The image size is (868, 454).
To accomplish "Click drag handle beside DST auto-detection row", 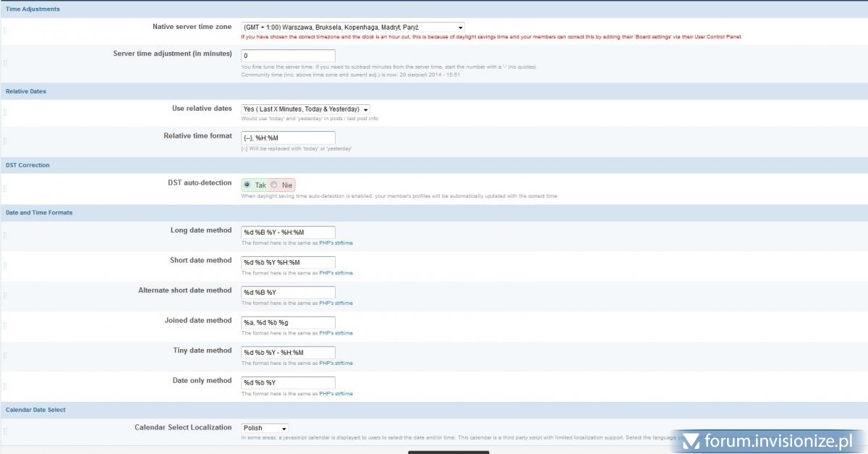I will coord(4,189).
